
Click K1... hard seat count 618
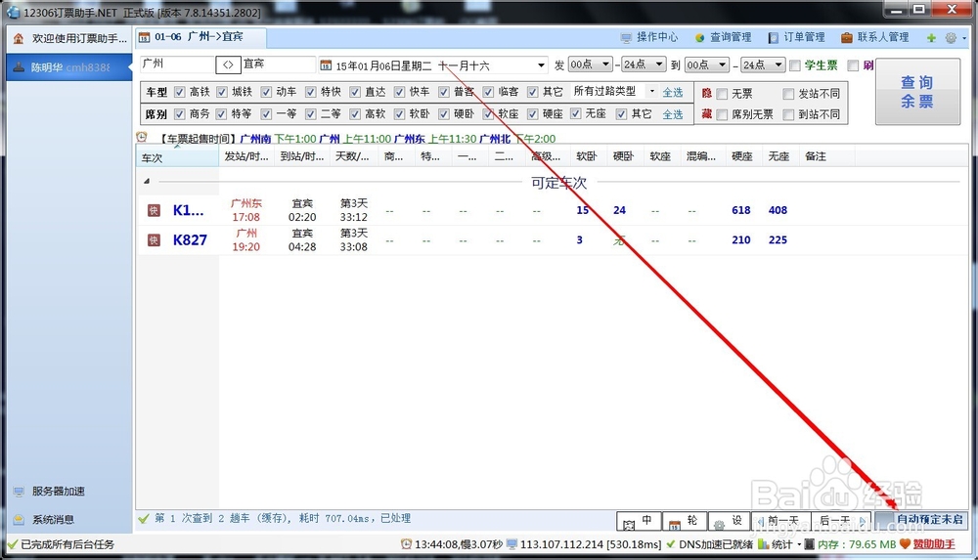(741, 210)
